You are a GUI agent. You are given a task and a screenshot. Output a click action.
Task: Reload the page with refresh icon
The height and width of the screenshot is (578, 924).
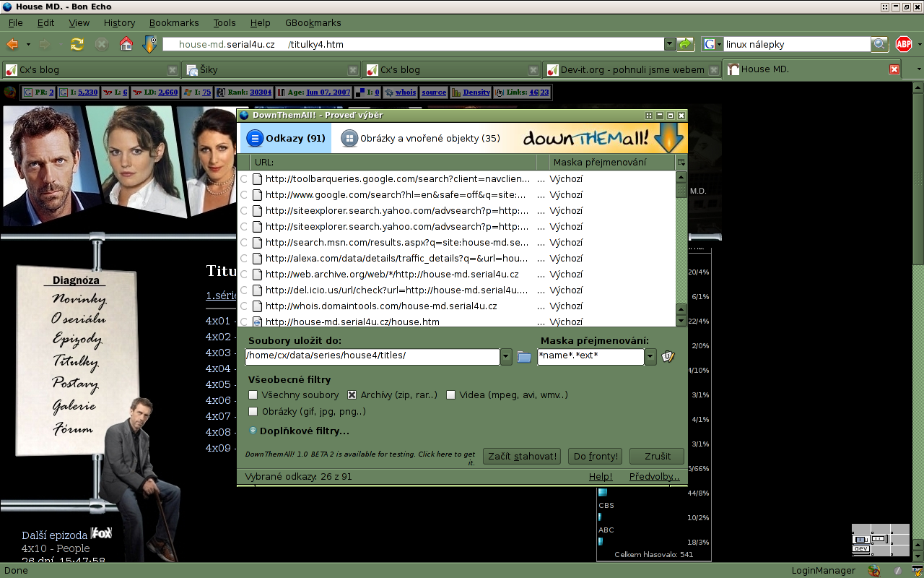pyautogui.click(x=77, y=44)
